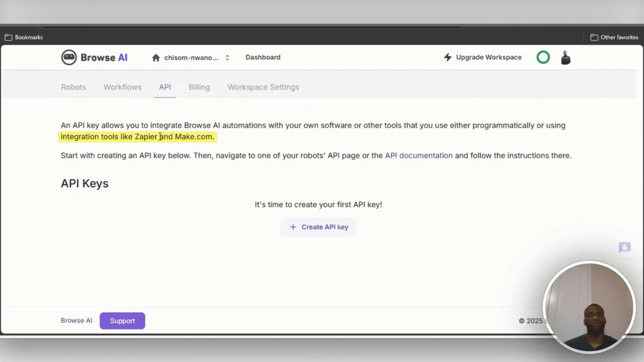Open the Workflows tab
This screenshot has width=644, height=362.
click(x=122, y=87)
